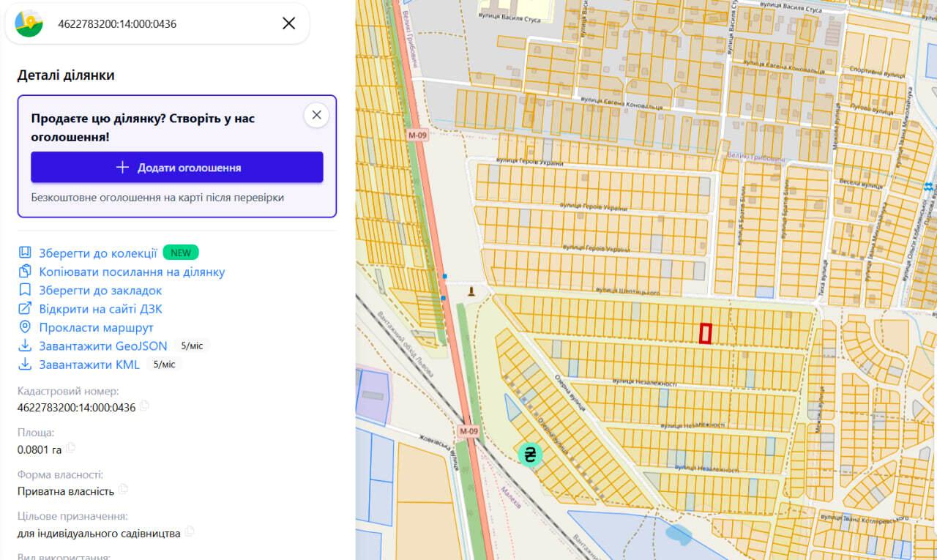Copy the area value 0.0801 га
The height and width of the screenshot is (560, 937).
(71, 448)
